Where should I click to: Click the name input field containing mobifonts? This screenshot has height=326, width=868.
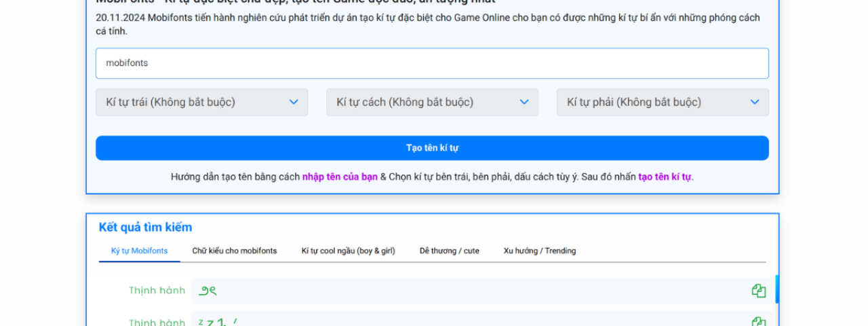[x=432, y=63]
